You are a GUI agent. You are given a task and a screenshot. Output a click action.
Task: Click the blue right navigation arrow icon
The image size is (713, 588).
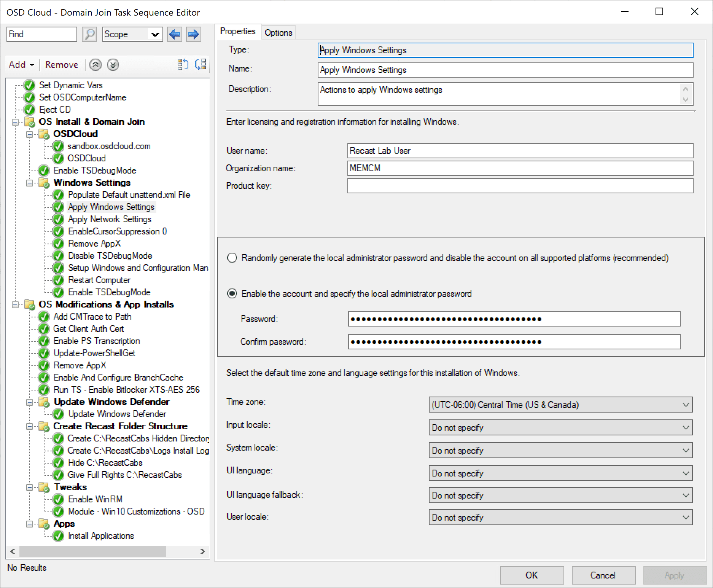193,34
